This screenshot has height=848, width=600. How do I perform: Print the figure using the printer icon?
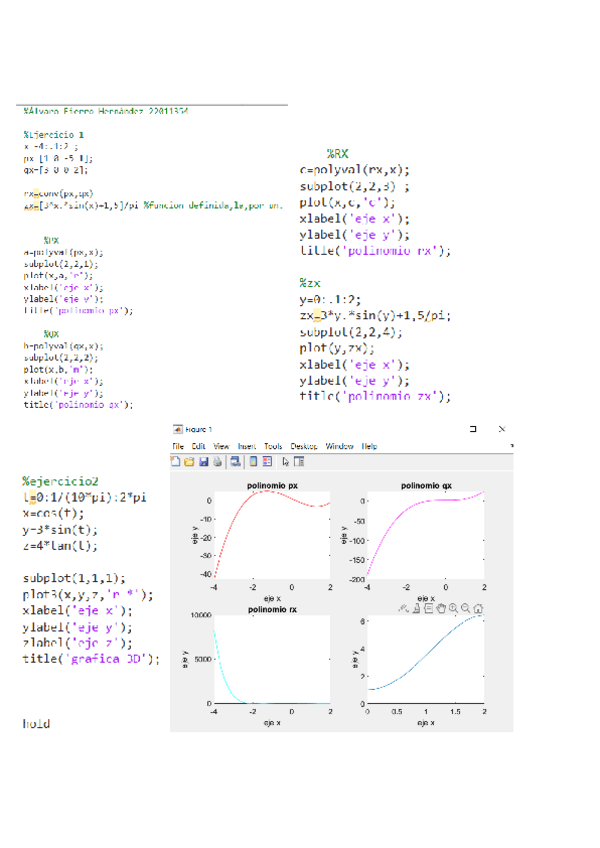click(x=217, y=462)
